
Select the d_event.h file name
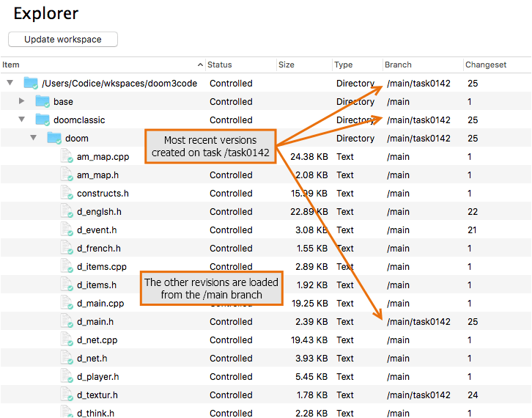[x=97, y=230]
